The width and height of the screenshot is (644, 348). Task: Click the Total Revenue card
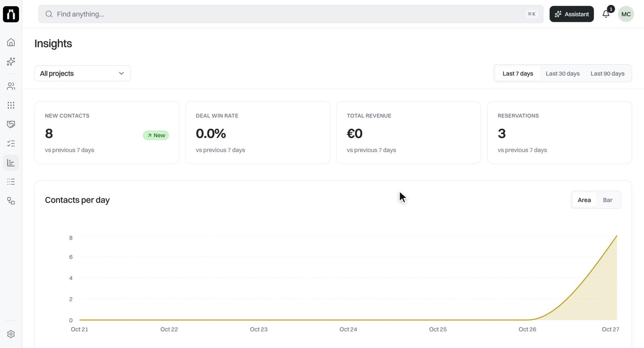click(408, 132)
